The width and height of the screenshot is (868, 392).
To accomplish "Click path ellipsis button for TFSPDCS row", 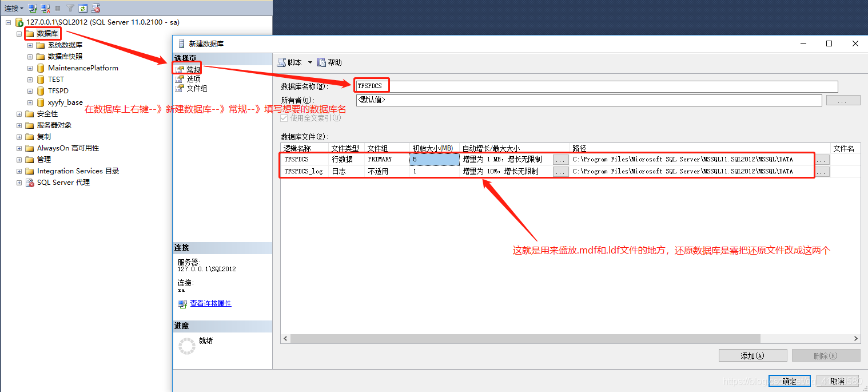I will (x=822, y=160).
